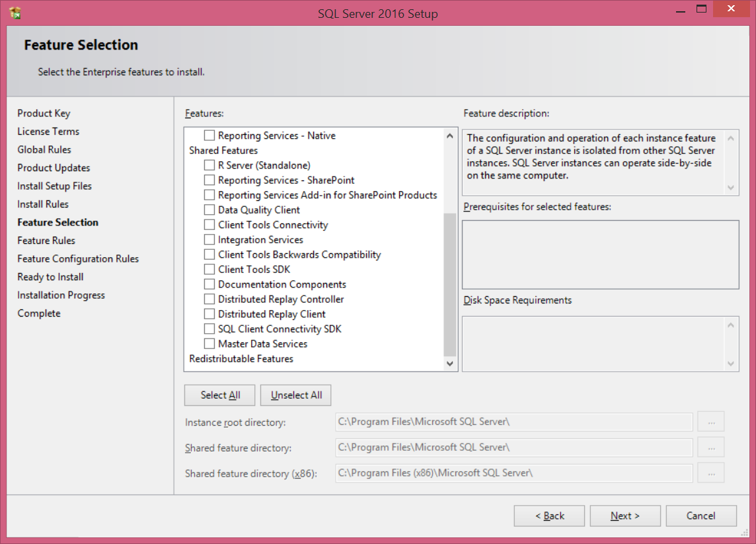Viewport: 756px width, 544px height.
Task: Enable Master Data Services checkbox
Action: 209,344
